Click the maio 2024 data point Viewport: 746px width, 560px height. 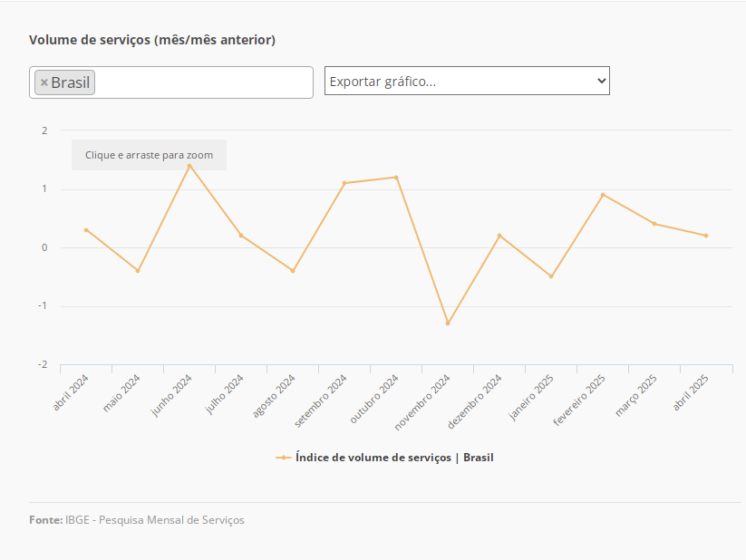138,271
